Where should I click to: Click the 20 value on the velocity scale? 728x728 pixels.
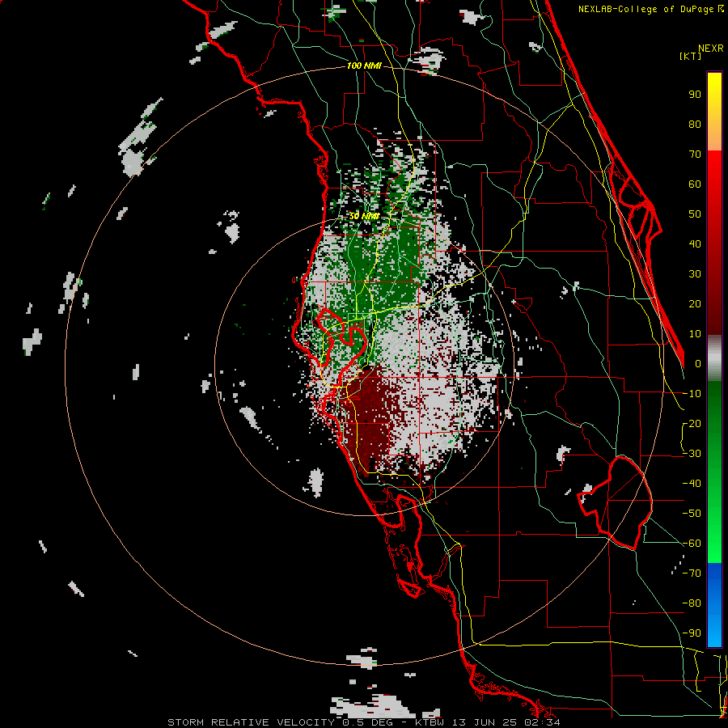point(695,303)
